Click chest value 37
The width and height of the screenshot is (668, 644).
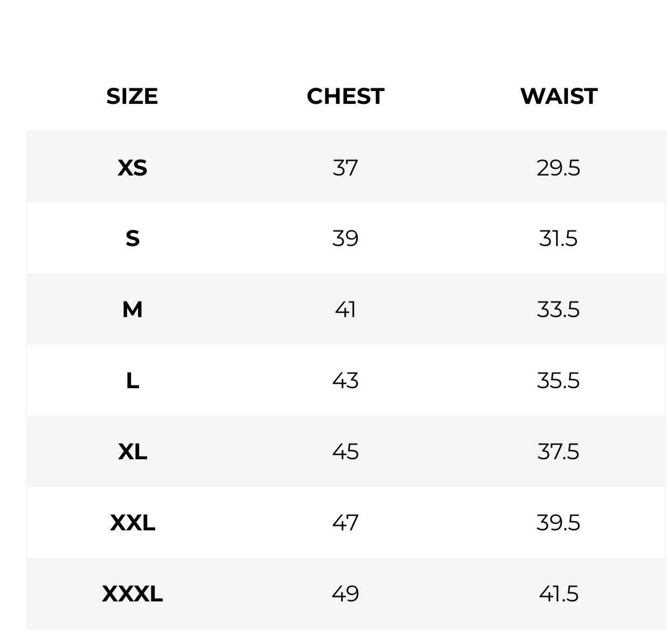(345, 167)
